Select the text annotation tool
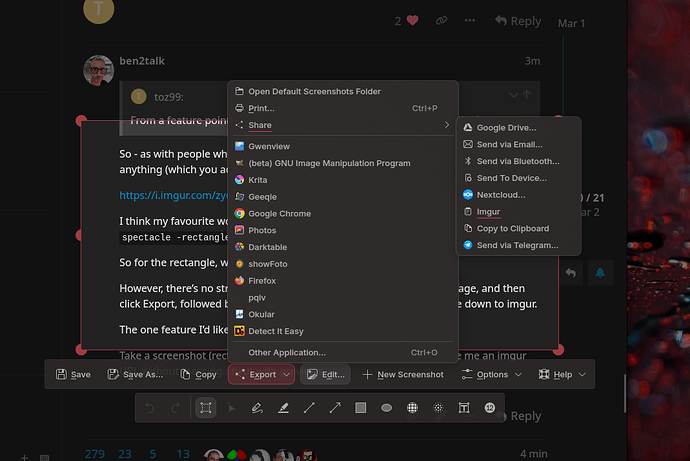The height and width of the screenshot is (461, 690). click(464, 408)
